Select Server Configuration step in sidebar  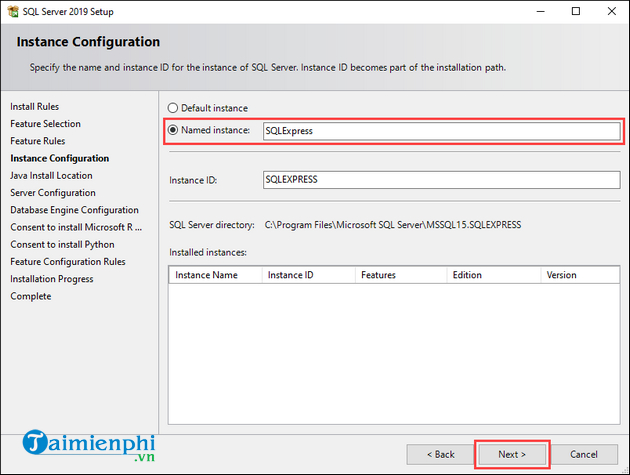point(53,193)
